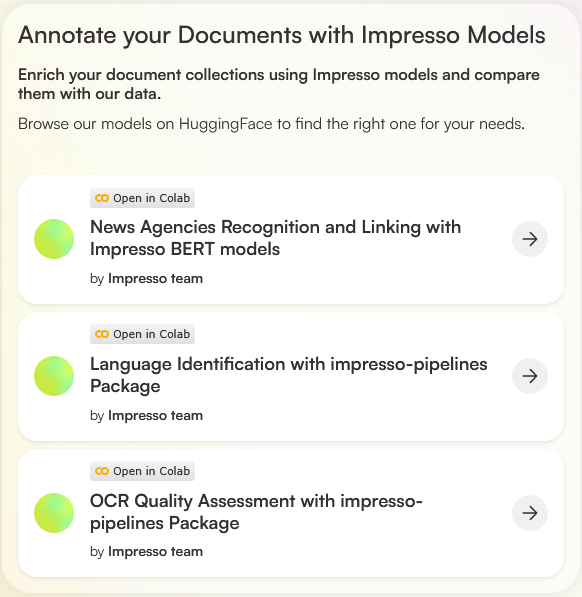Follow the HuggingFace link in description
Viewport: 582px width, 597px height.
226,124
